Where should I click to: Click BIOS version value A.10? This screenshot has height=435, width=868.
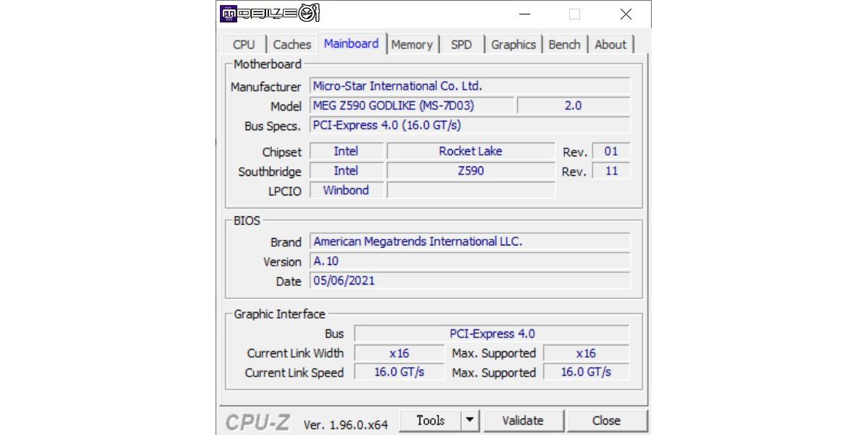pos(470,261)
